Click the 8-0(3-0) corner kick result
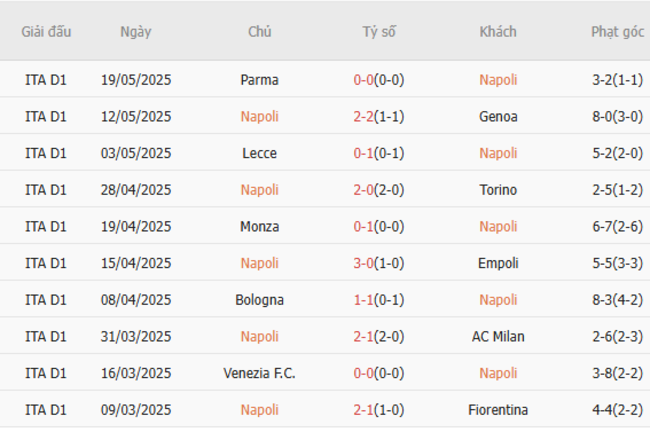Image resolution: width=650 pixels, height=432 pixels. tap(617, 116)
